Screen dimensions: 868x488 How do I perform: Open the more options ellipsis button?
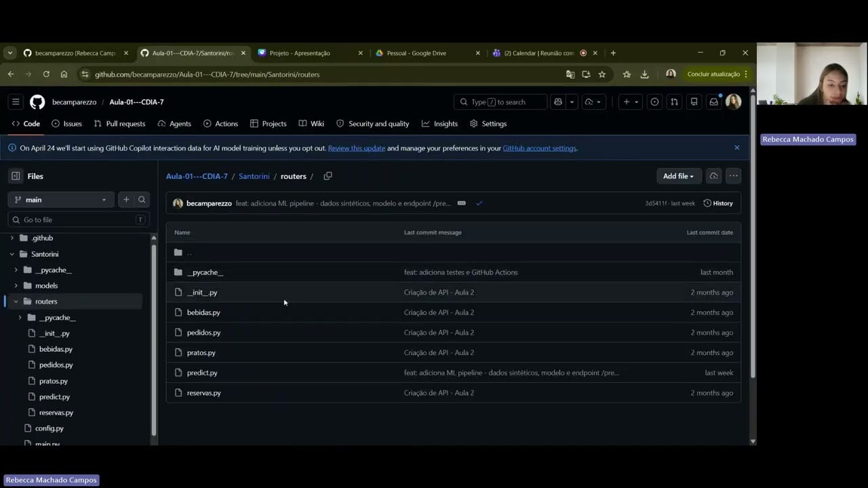(x=733, y=176)
